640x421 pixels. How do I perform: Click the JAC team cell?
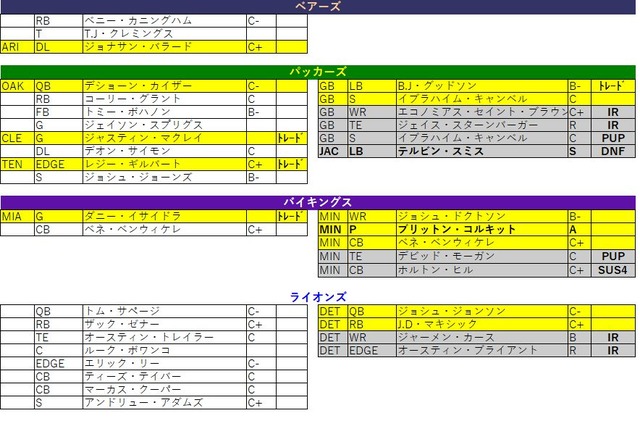[333, 151]
